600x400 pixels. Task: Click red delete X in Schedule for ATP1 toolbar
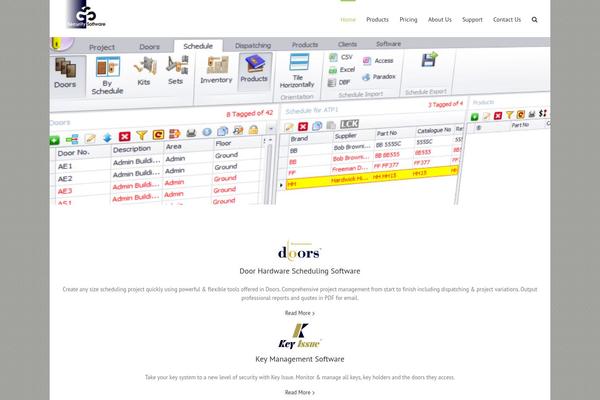coord(303,126)
